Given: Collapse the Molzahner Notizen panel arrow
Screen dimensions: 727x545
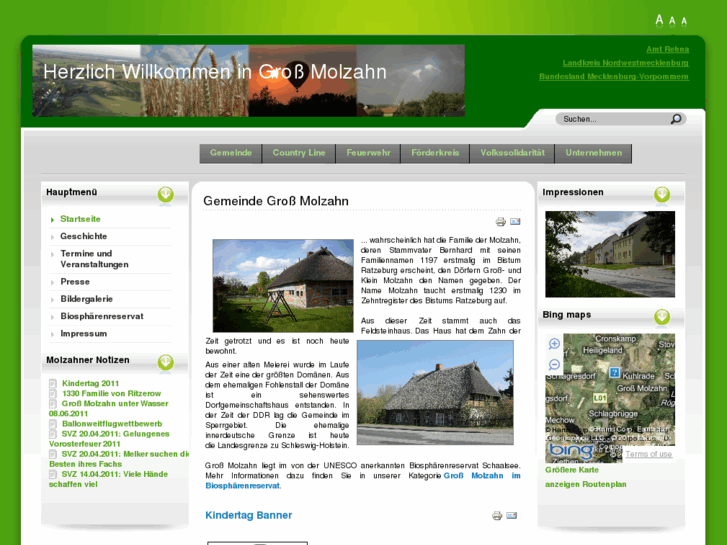Looking at the screenshot, I should pyautogui.click(x=166, y=362).
